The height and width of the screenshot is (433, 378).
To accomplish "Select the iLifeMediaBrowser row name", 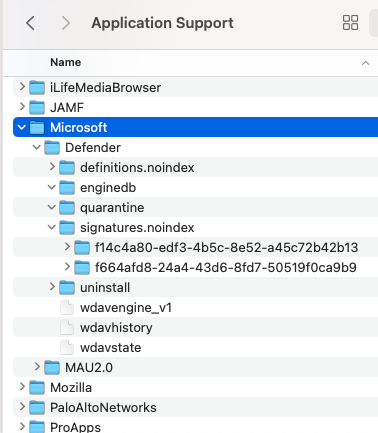I will 105,88.
